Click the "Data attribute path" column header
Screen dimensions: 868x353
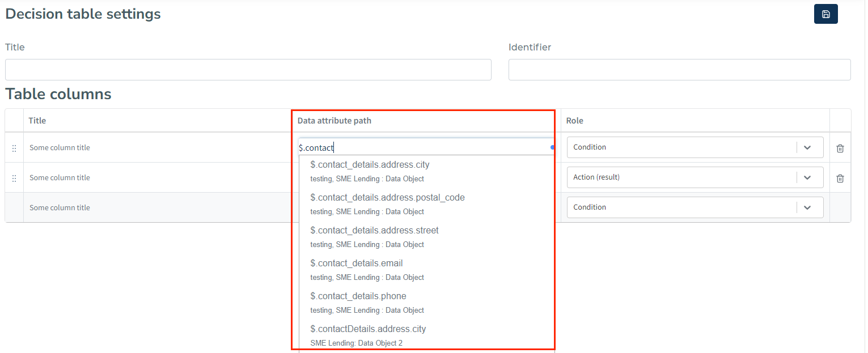tap(335, 121)
